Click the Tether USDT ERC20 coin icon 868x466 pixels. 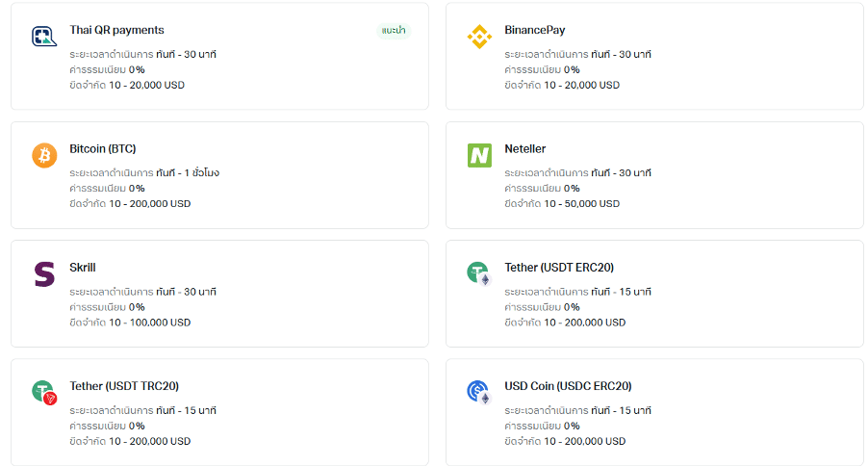click(x=479, y=273)
